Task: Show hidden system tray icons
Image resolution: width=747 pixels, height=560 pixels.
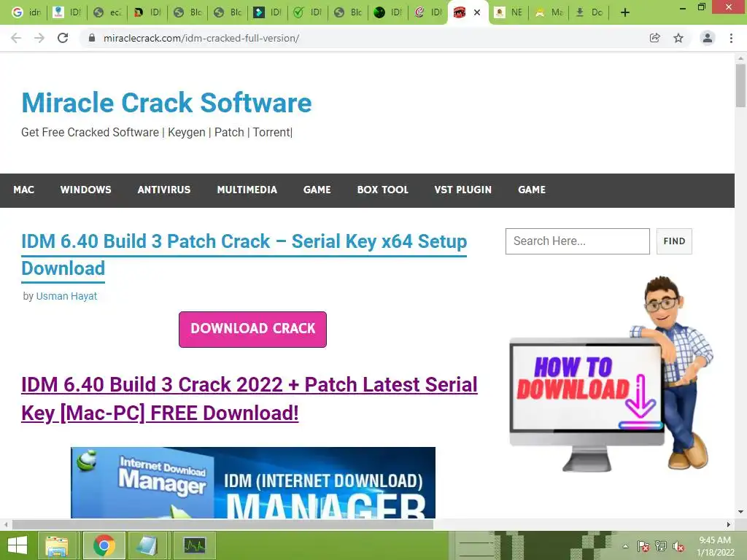Action: coord(625,547)
